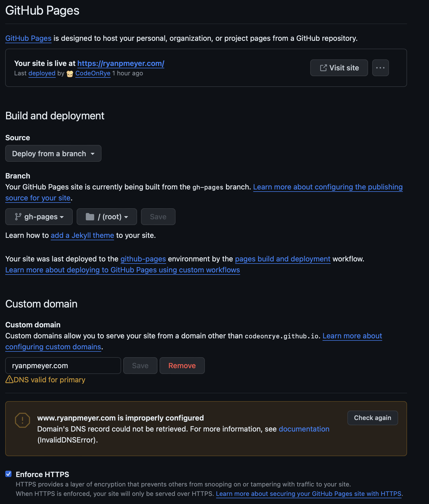
Task: Open the Deploy from a branch dropdown
Action: click(53, 153)
